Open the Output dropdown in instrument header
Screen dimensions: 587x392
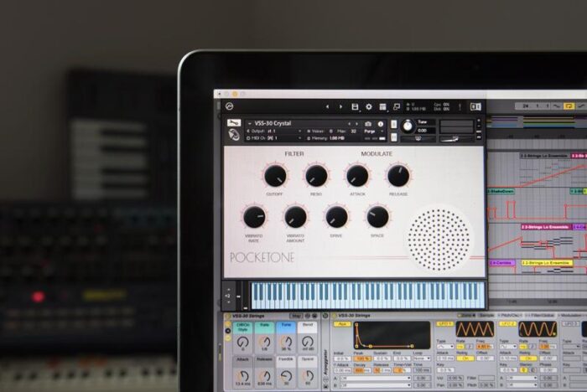(274, 132)
